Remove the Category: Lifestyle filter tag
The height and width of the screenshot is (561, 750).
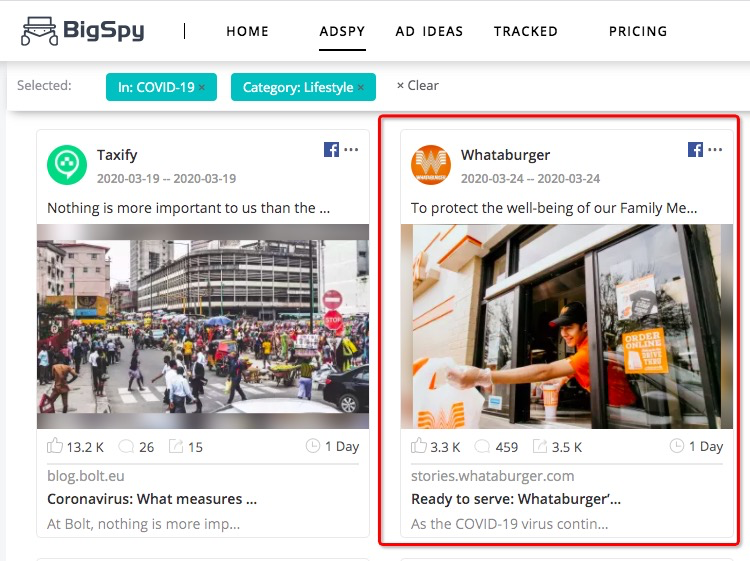pyautogui.click(x=361, y=88)
